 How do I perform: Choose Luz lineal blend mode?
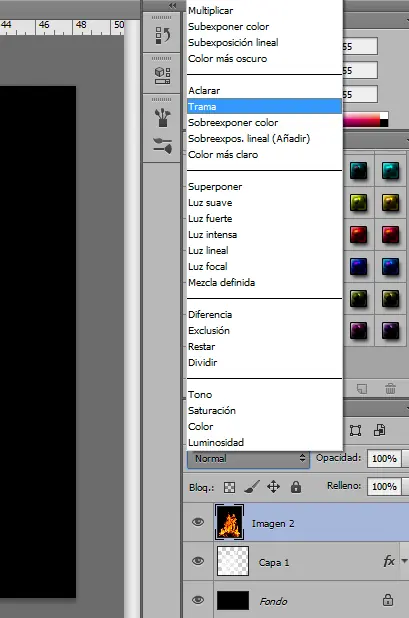click(x=264, y=251)
